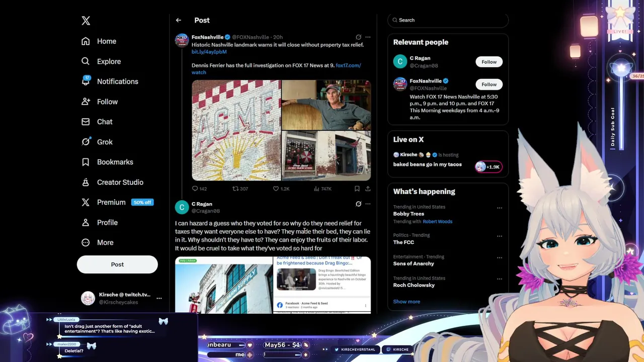The width and height of the screenshot is (644, 362).
Task: Click the search magnifier icon
Action: (x=395, y=20)
